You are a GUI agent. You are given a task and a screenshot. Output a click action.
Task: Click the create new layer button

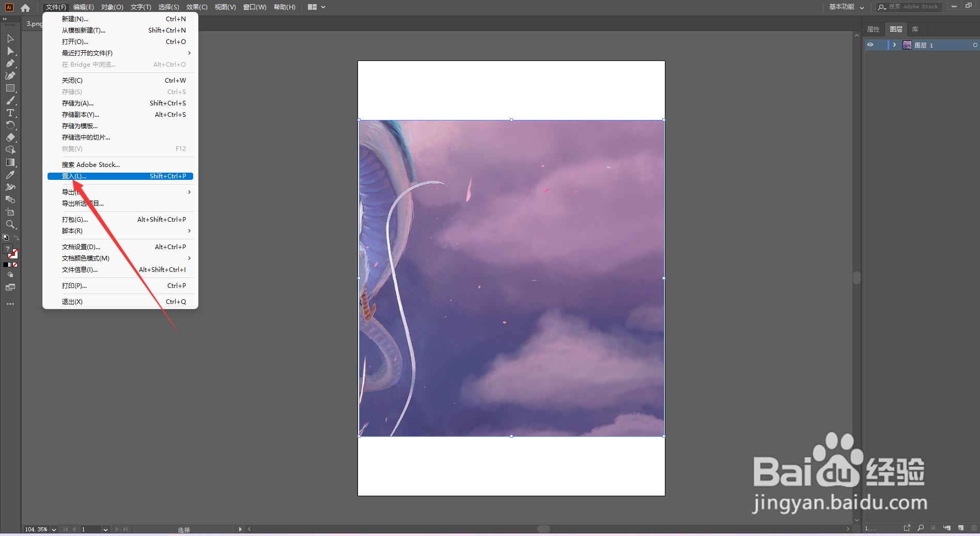coord(961,528)
